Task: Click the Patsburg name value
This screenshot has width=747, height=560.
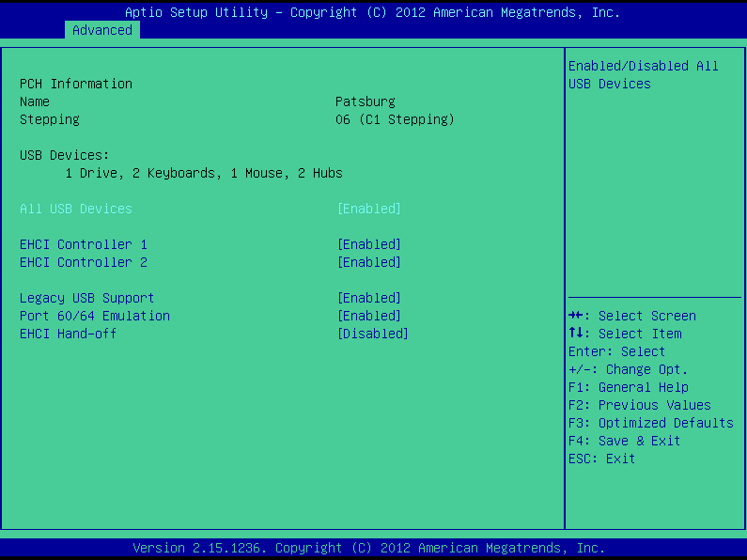Action: [x=366, y=101]
